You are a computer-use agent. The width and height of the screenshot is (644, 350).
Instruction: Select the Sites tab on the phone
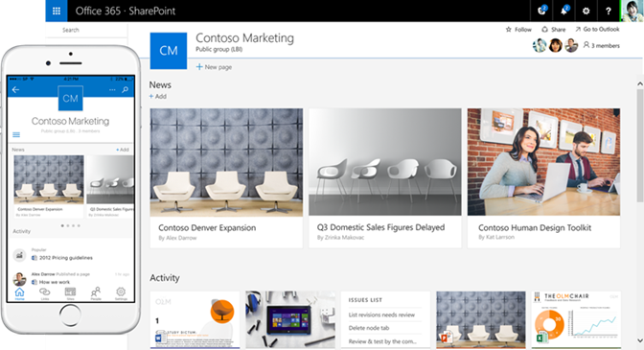click(70, 293)
